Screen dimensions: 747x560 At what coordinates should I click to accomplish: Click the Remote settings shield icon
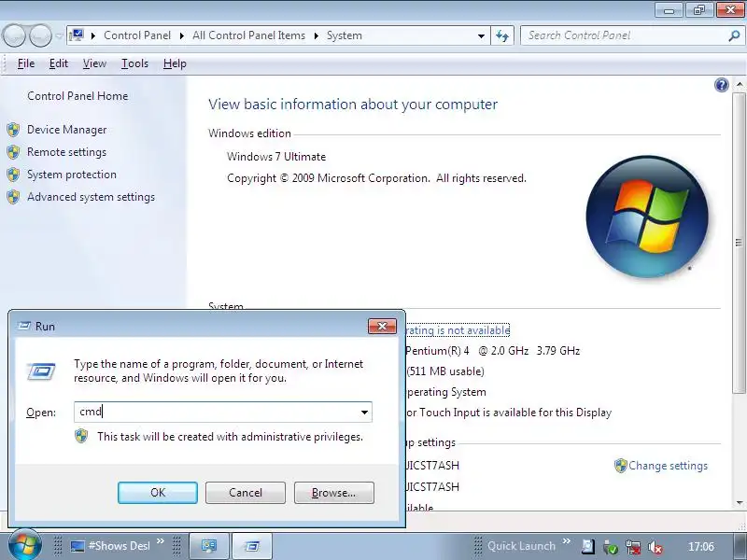tap(13, 152)
